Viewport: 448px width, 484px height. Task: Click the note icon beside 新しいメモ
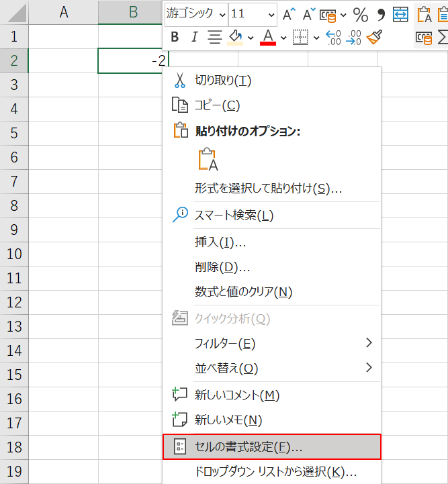(x=180, y=419)
